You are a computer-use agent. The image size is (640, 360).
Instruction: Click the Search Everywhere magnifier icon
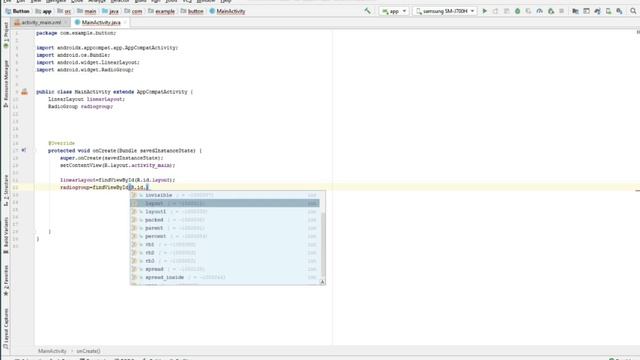(x=633, y=11)
